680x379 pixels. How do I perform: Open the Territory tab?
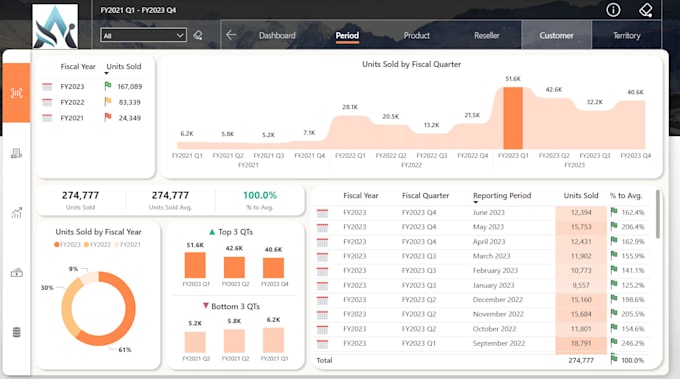[627, 36]
